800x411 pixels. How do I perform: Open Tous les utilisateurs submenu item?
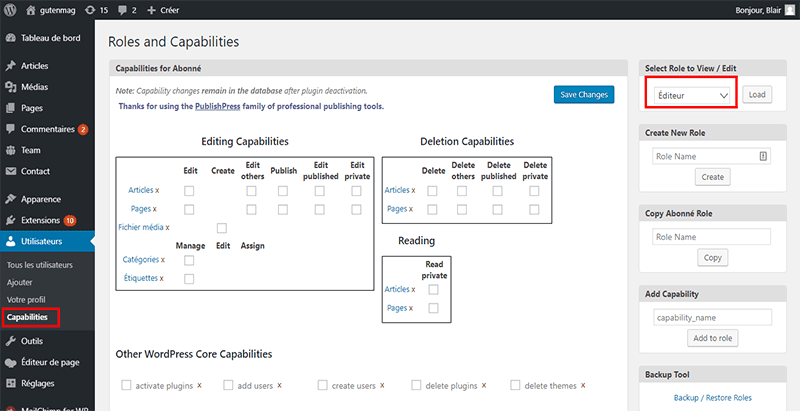click(x=40, y=265)
